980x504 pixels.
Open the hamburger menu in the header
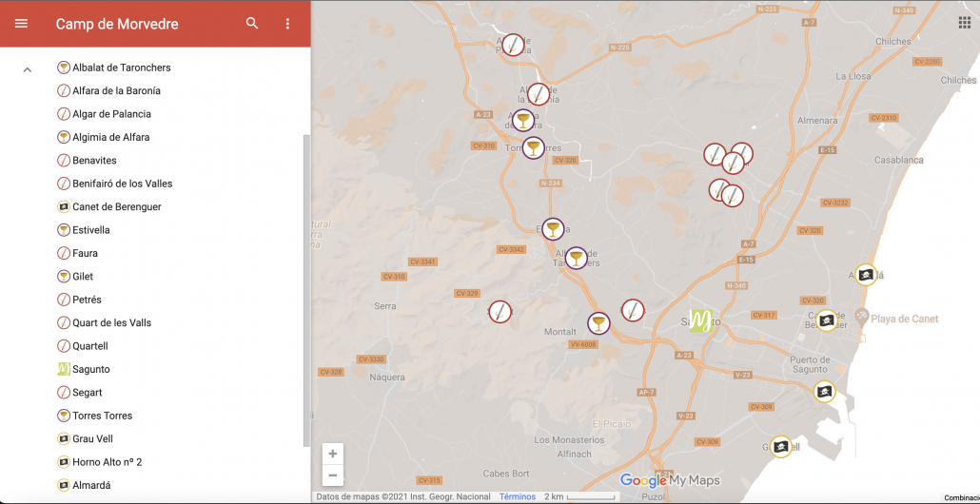21,24
